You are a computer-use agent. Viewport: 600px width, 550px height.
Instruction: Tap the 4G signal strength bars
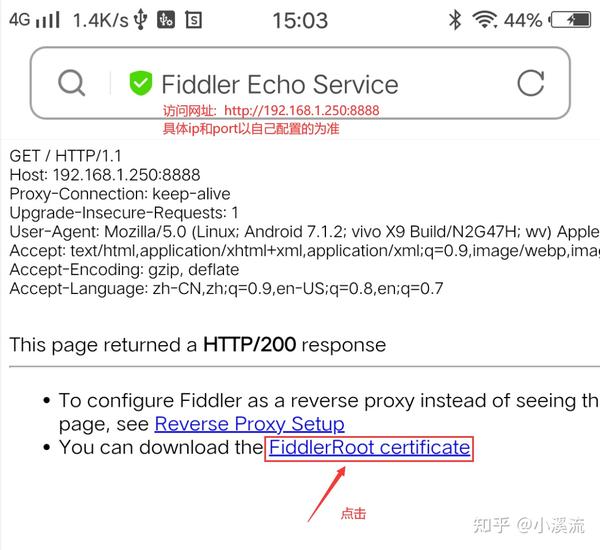click(35, 20)
